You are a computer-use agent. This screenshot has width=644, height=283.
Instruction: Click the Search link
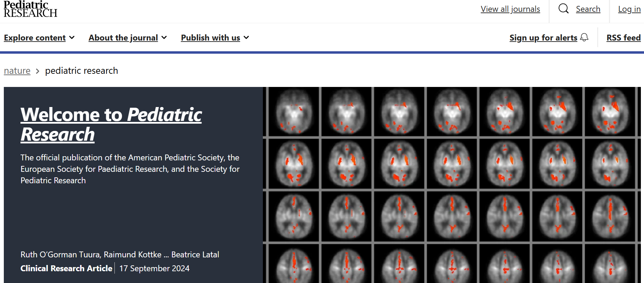coord(588,9)
